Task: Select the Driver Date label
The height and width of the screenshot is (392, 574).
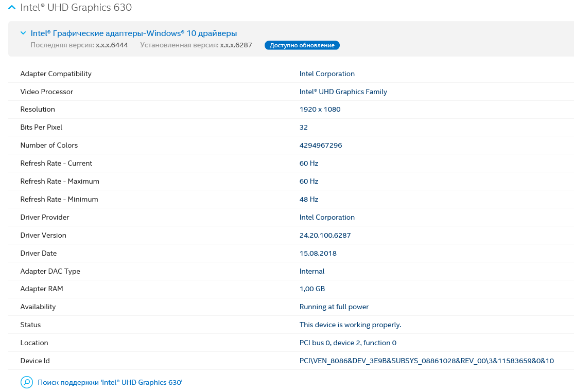Action: (x=39, y=253)
